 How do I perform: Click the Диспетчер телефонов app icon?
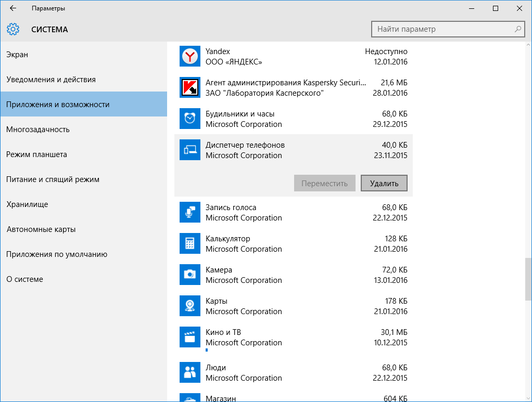click(x=189, y=150)
